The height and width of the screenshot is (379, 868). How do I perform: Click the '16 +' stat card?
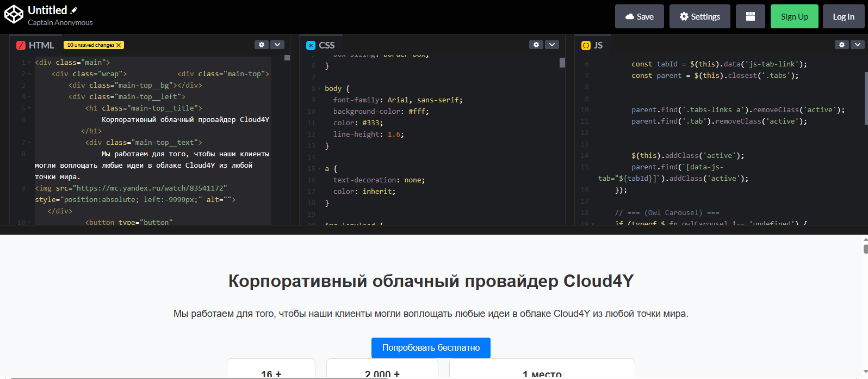pos(271,369)
